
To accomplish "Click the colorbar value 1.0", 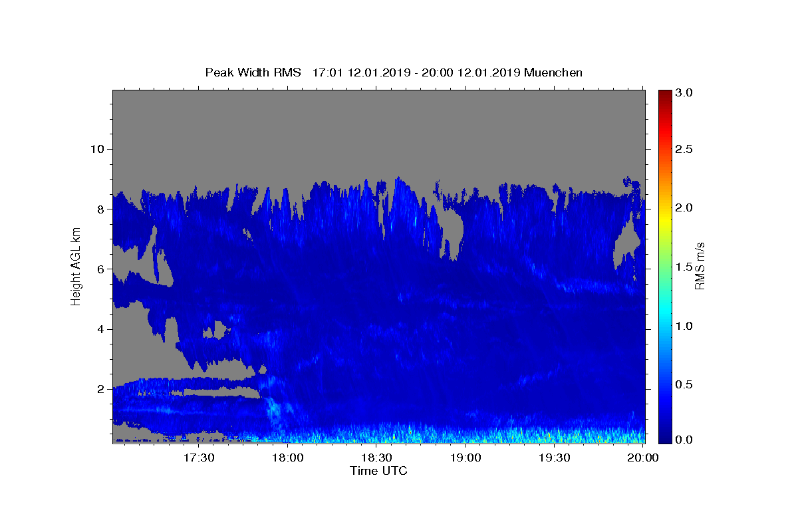I will pyautogui.click(x=684, y=326).
